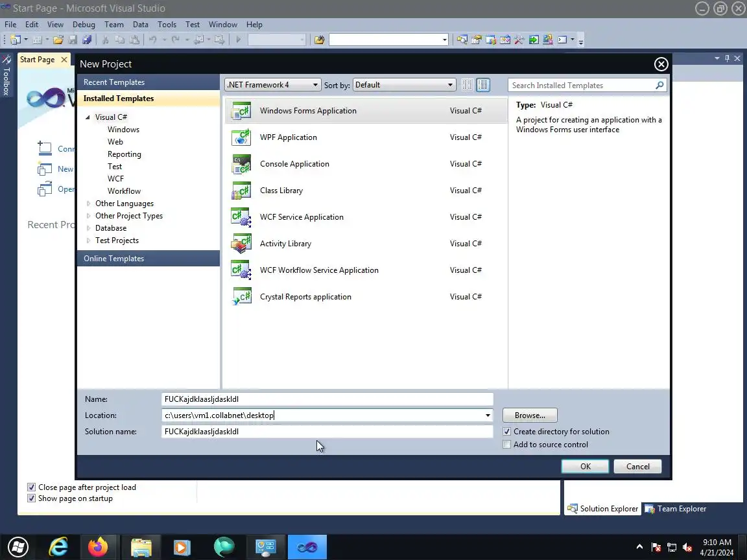Click the search magnifier in Installed Templates box
747x560 pixels.
(x=659, y=86)
